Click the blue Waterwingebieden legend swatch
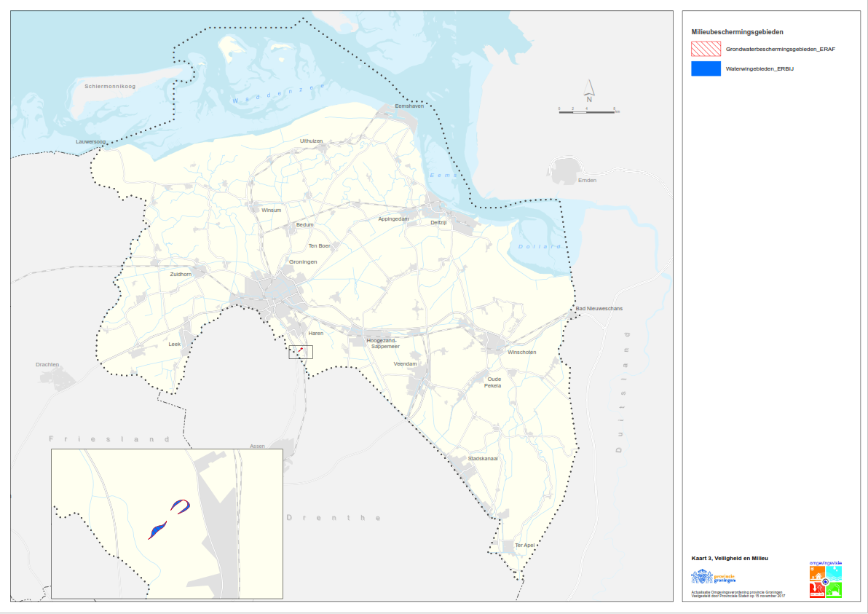This screenshot has width=868, height=614. tap(706, 69)
